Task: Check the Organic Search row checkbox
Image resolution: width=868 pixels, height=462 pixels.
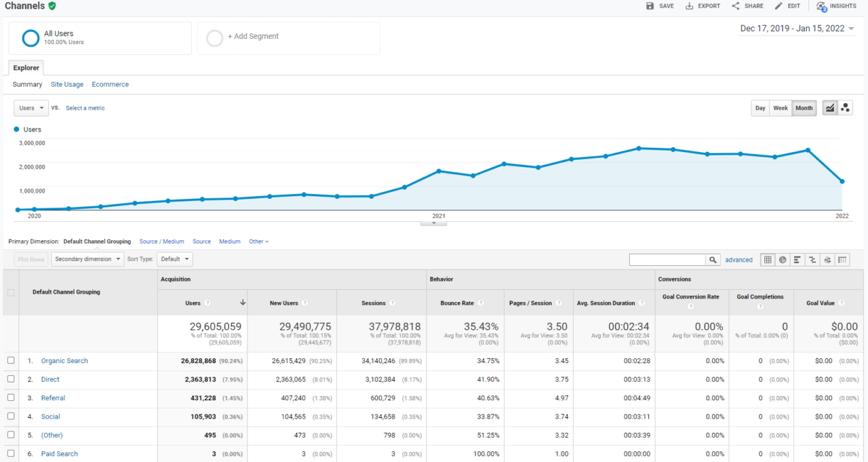Action: [x=11, y=360]
